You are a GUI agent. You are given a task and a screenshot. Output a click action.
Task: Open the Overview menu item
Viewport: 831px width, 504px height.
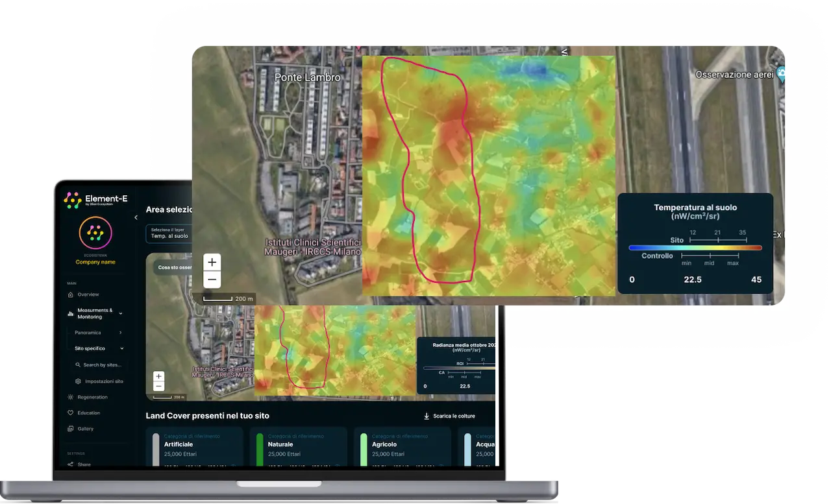tap(88, 294)
